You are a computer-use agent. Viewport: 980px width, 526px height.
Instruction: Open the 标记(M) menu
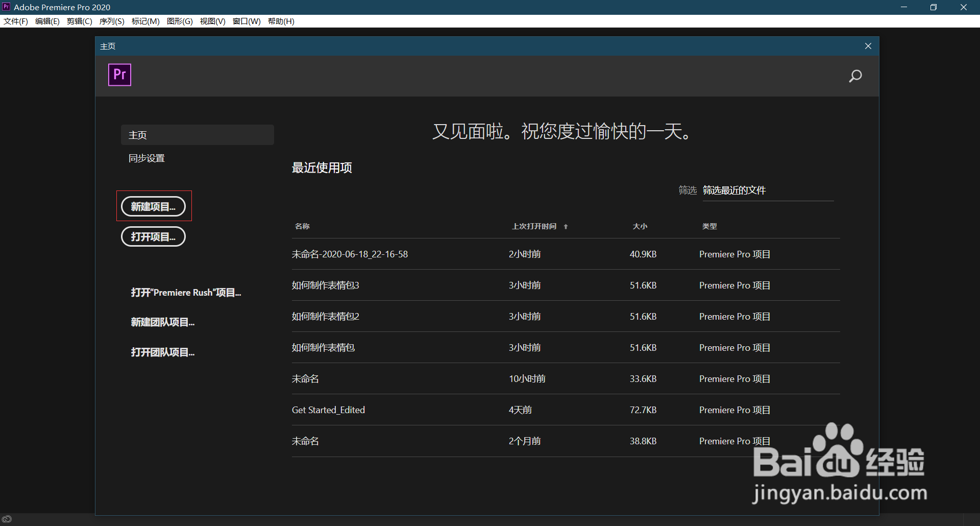(x=145, y=21)
